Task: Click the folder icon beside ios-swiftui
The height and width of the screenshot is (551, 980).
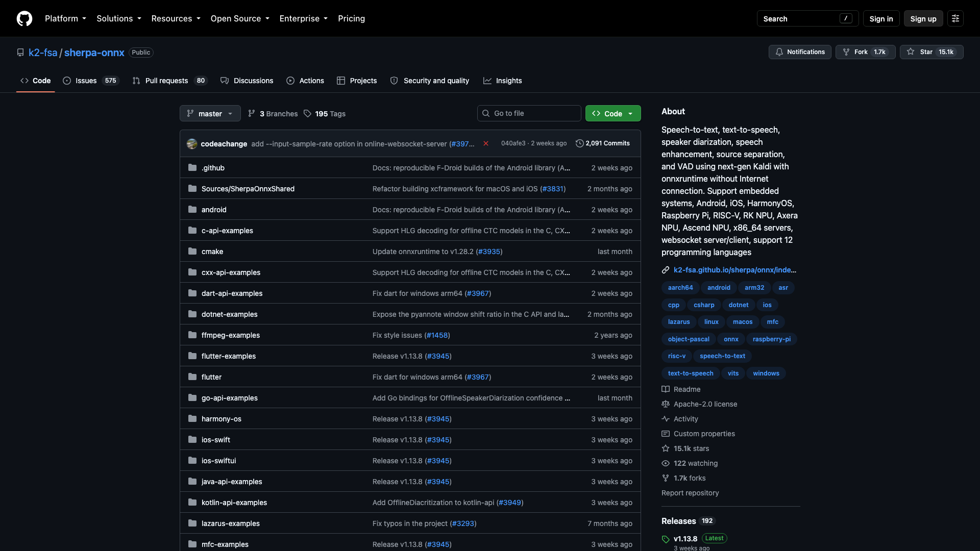Action: pos(192,460)
